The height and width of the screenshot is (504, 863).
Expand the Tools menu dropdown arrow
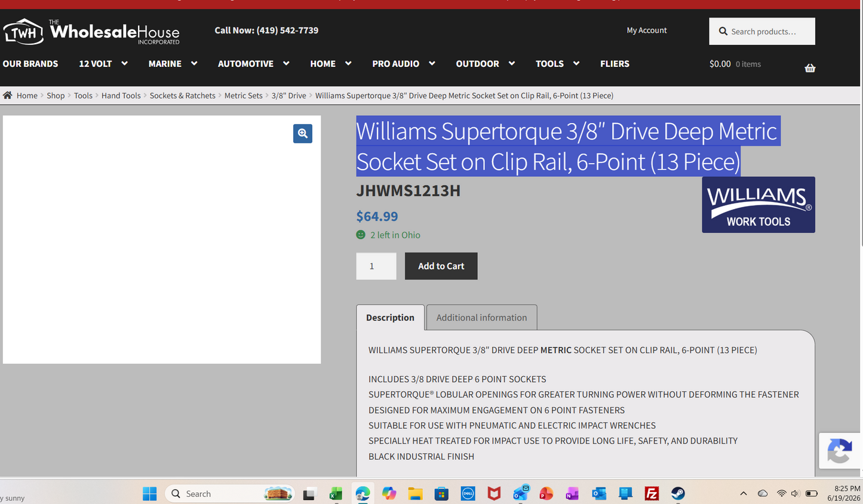coord(576,63)
